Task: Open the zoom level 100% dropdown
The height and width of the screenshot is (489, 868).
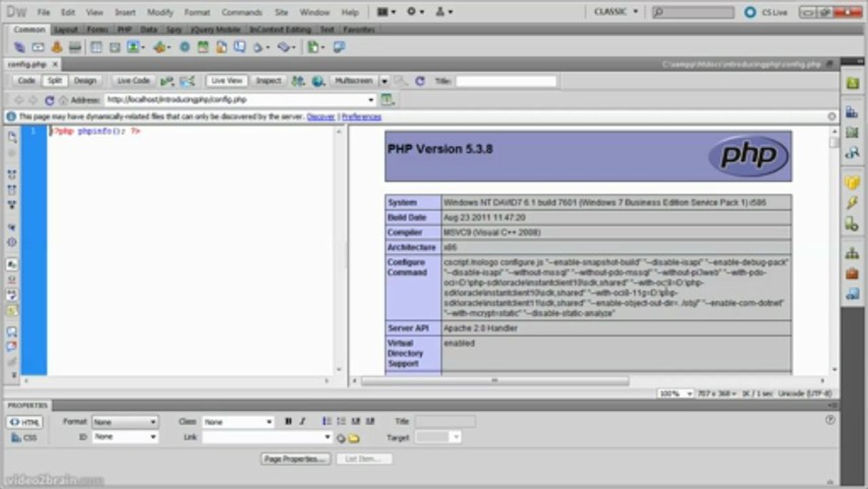Action: click(676, 393)
